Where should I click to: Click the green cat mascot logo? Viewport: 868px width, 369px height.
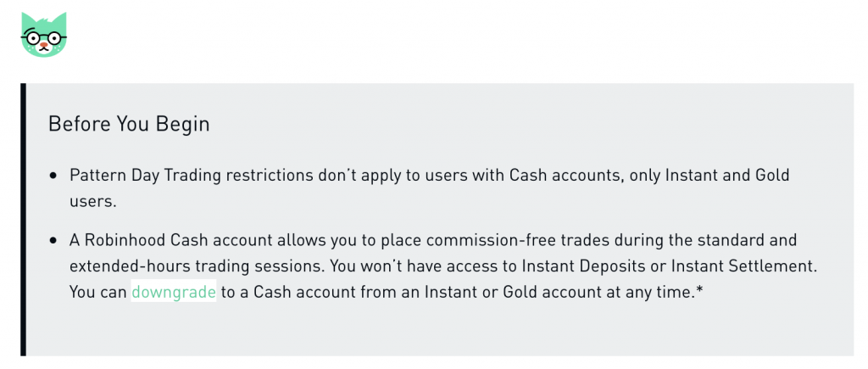click(44, 34)
